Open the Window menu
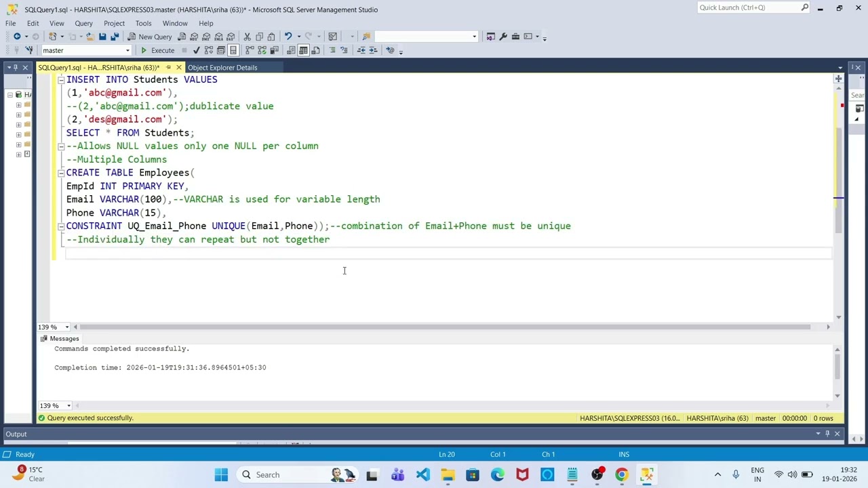The image size is (868, 488). [x=175, y=23]
